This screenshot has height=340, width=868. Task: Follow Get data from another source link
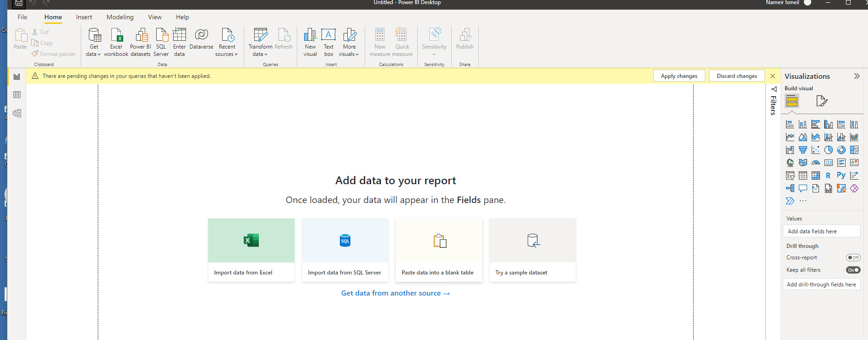coord(395,293)
